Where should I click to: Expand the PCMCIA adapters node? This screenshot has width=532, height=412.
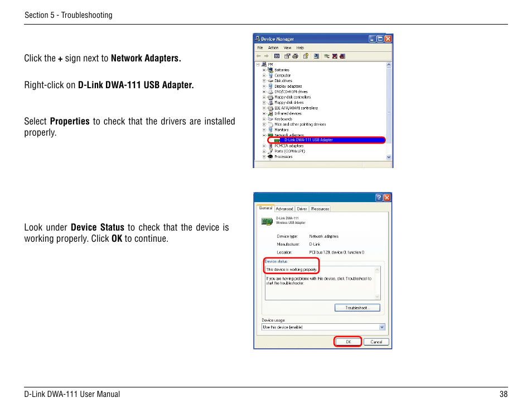tap(264, 146)
